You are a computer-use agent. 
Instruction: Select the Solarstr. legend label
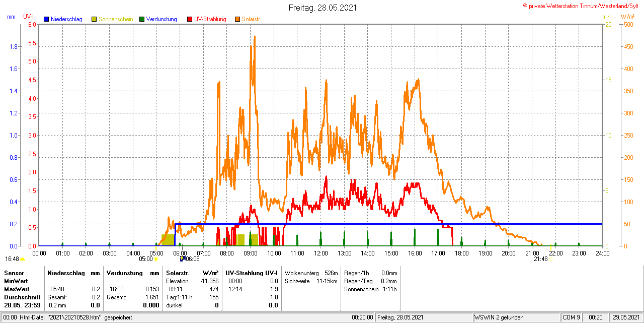[x=251, y=19]
